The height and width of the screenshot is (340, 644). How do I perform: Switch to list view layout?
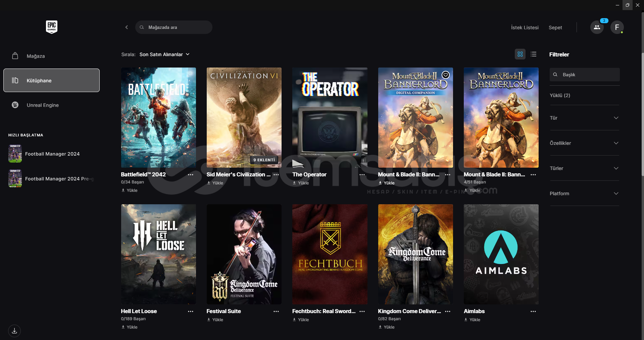(534, 54)
